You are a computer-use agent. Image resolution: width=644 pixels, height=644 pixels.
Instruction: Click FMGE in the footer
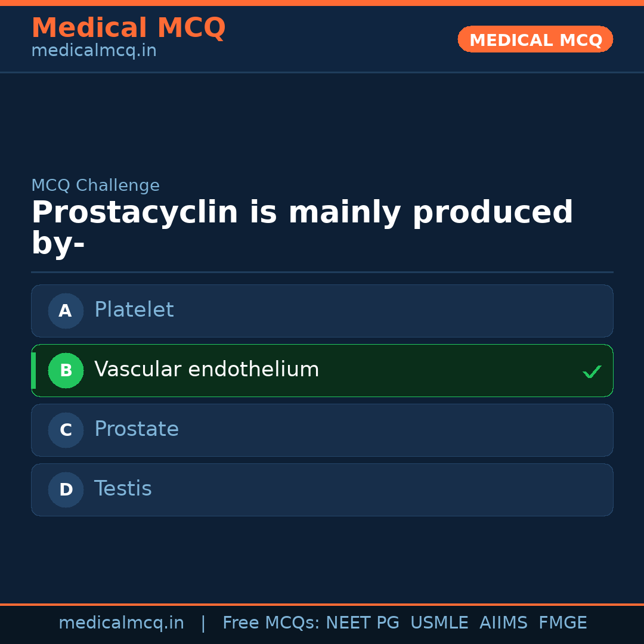pyautogui.click(x=562, y=623)
